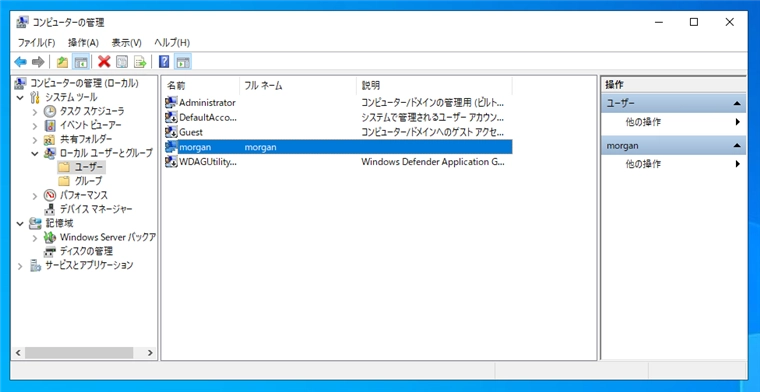Image resolution: width=760 pixels, height=392 pixels.
Task: Collapse the ユーザー actions section header
Action: (673, 103)
